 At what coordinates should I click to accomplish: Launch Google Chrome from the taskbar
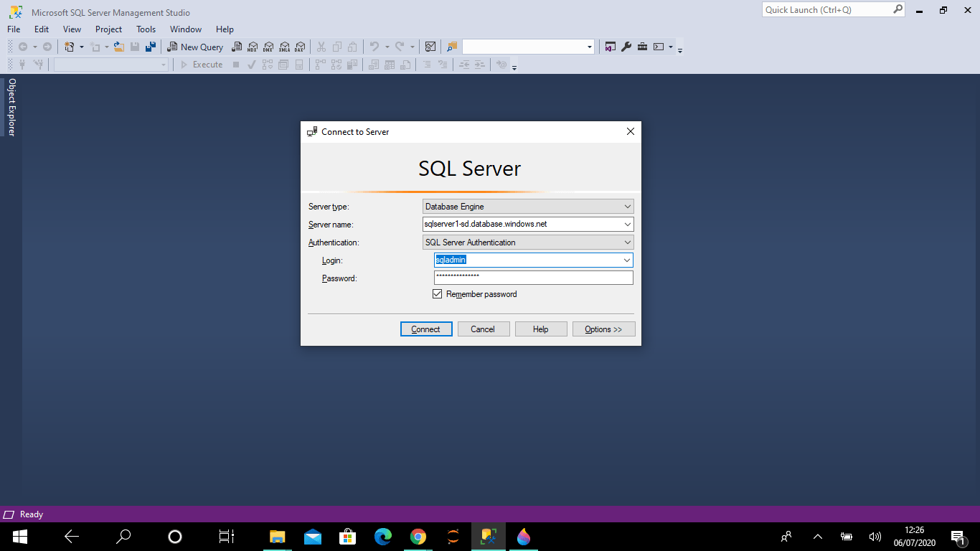[x=418, y=536]
